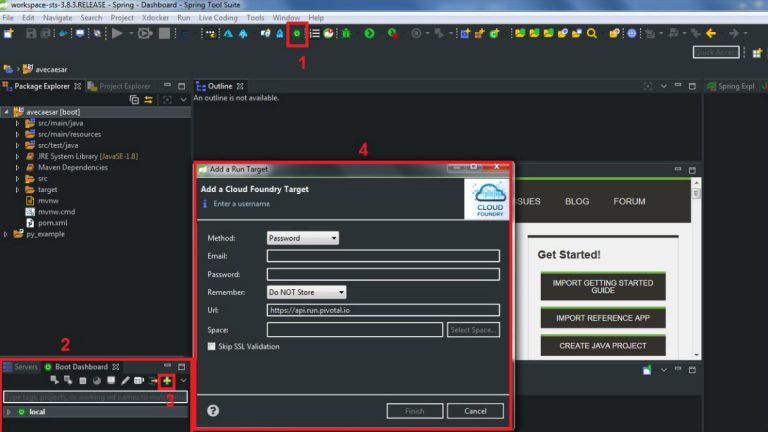This screenshot has width=768, height=432.
Task: Click the dashboard vertical scrollbar
Action: coord(696,268)
